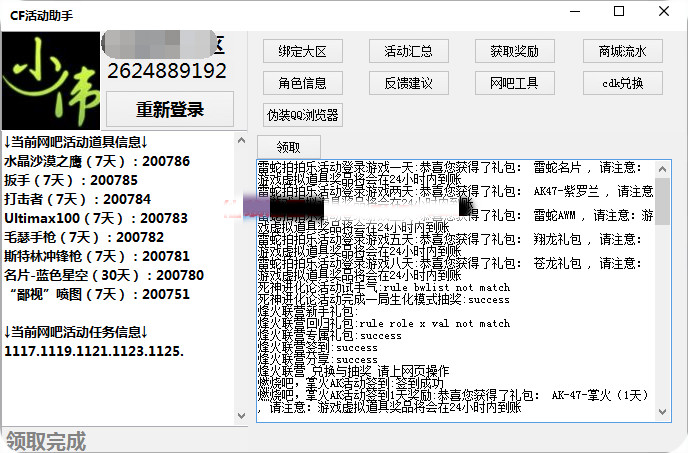
Task: View 角色信息 character info
Action: [302, 83]
